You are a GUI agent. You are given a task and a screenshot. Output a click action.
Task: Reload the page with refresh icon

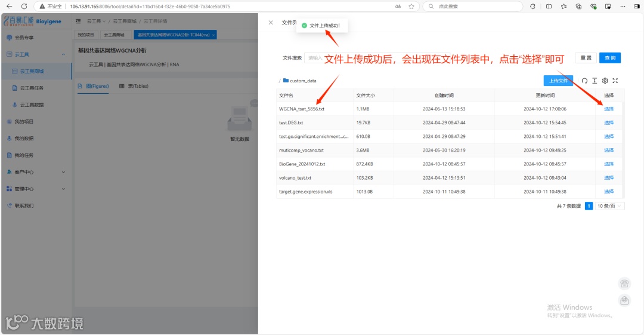click(x=24, y=6)
